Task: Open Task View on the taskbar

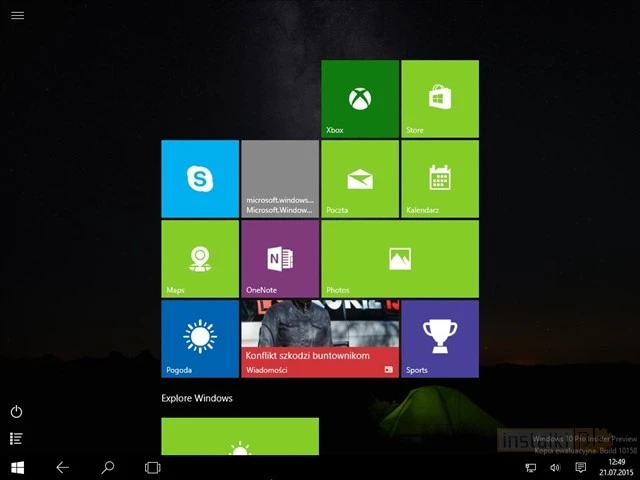Action: pos(152,467)
